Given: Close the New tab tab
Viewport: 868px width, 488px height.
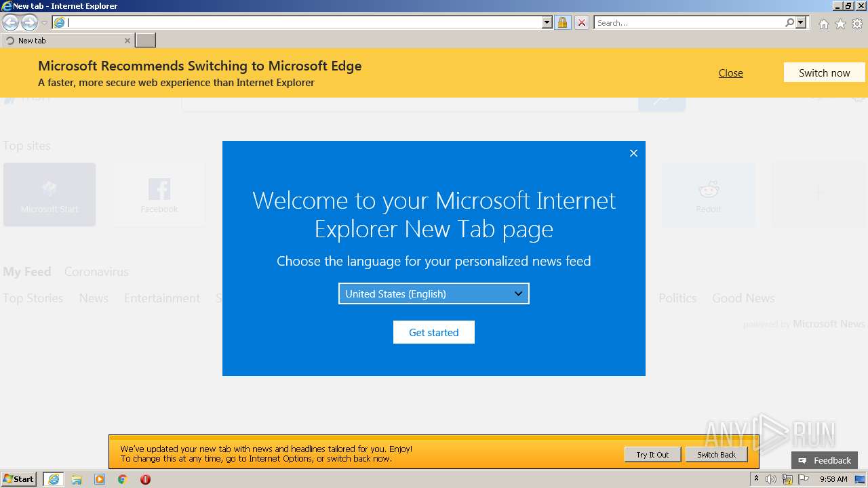Looking at the screenshot, I should (127, 41).
